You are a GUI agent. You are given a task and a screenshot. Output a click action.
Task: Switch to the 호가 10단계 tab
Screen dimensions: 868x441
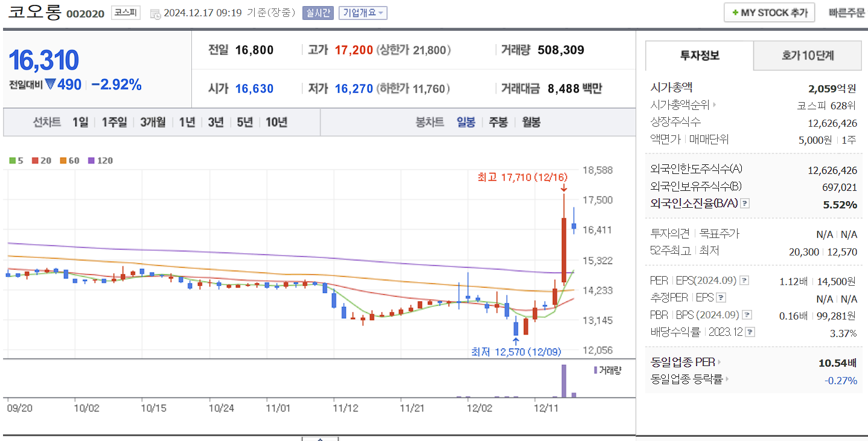coord(807,54)
